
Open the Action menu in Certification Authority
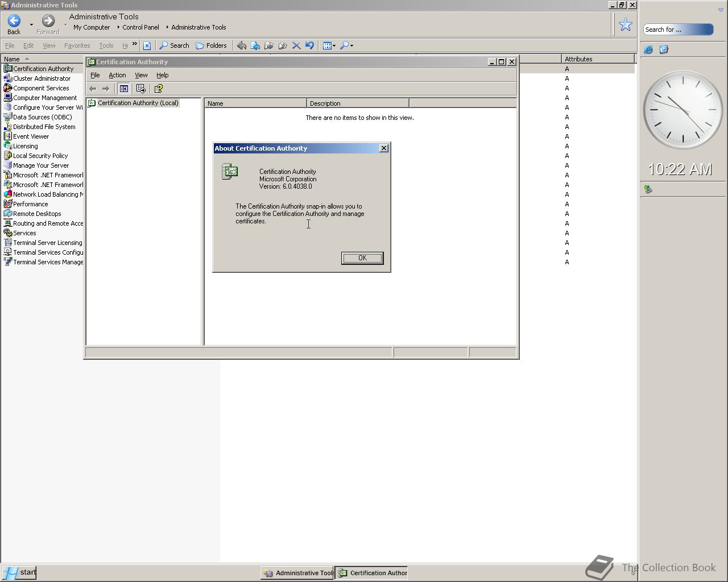click(117, 75)
